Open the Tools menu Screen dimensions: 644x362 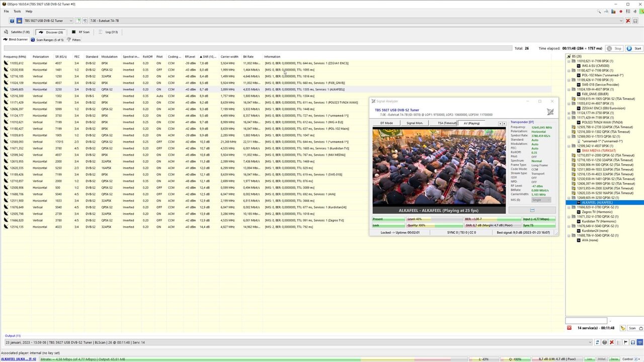click(x=17, y=11)
